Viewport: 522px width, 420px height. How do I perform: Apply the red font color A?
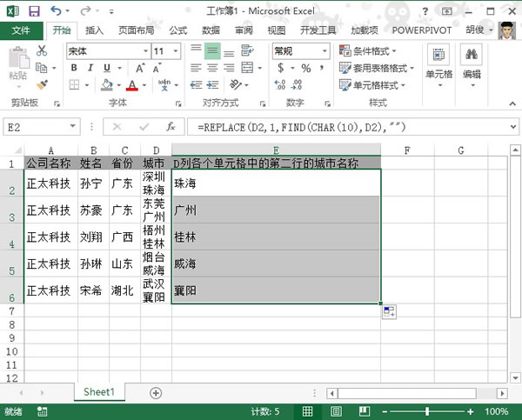(132, 85)
